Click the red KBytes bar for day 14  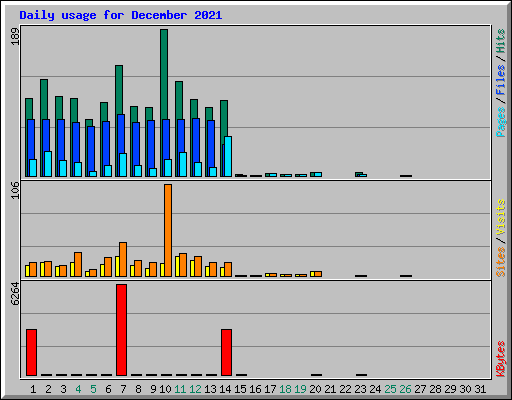click(226, 352)
